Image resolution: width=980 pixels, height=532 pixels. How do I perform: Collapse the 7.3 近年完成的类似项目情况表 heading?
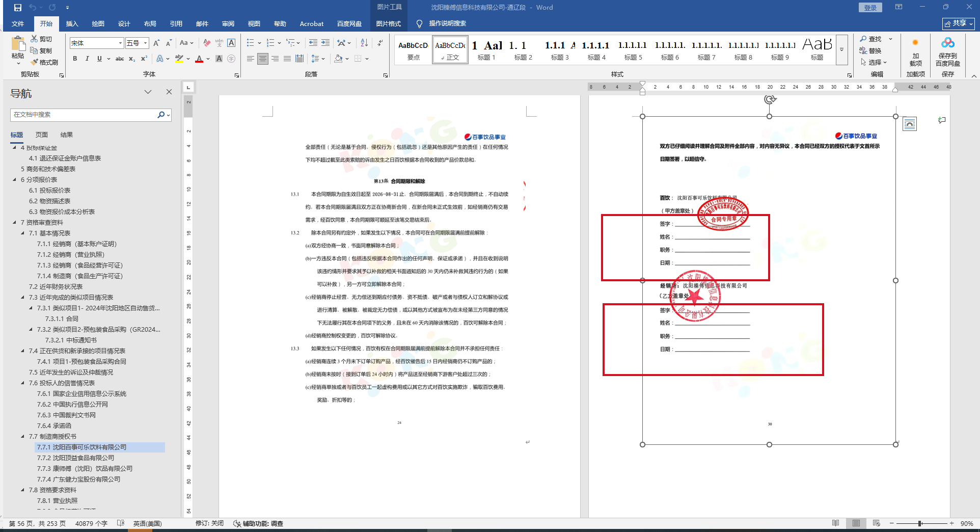click(23, 297)
